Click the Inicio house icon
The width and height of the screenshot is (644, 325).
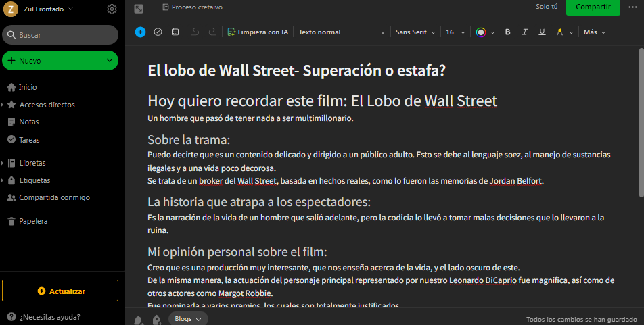coord(11,87)
